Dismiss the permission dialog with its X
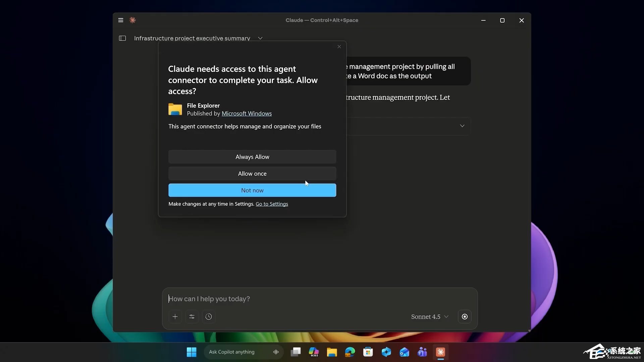The image size is (644, 362). coord(339,47)
